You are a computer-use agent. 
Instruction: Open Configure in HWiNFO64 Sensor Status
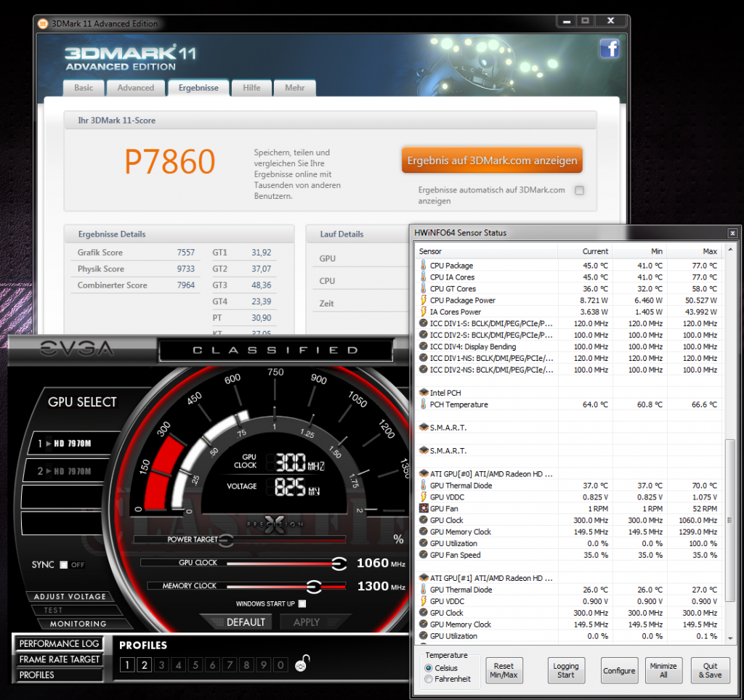(x=619, y=670)
